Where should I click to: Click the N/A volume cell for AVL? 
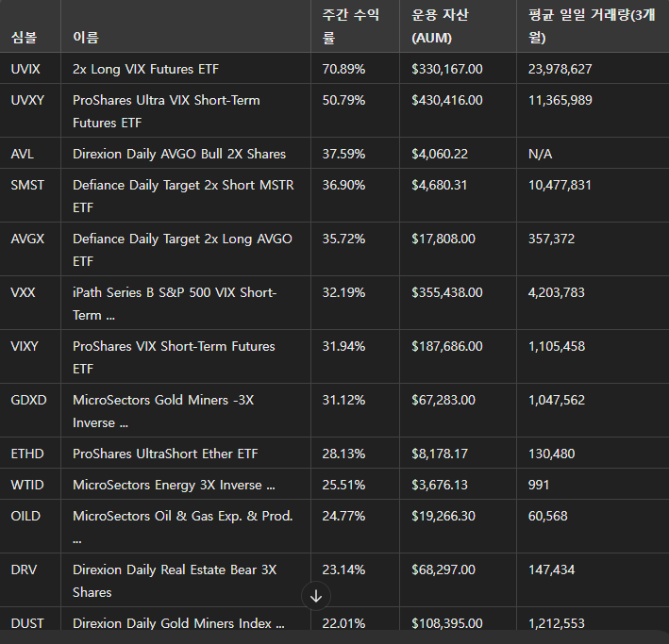(x=540, y=154)
